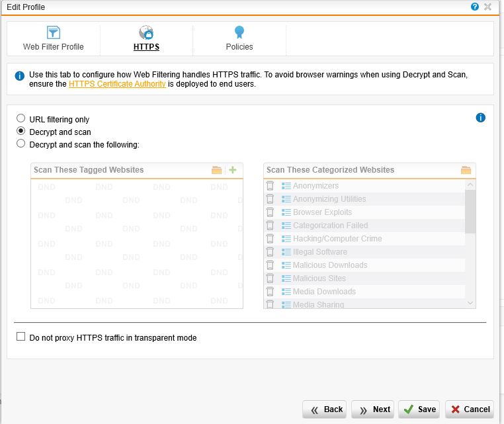Save the profile changes
Image resolution: width=504 pixels, height=424 pixels.
click(x=419, y=409)
